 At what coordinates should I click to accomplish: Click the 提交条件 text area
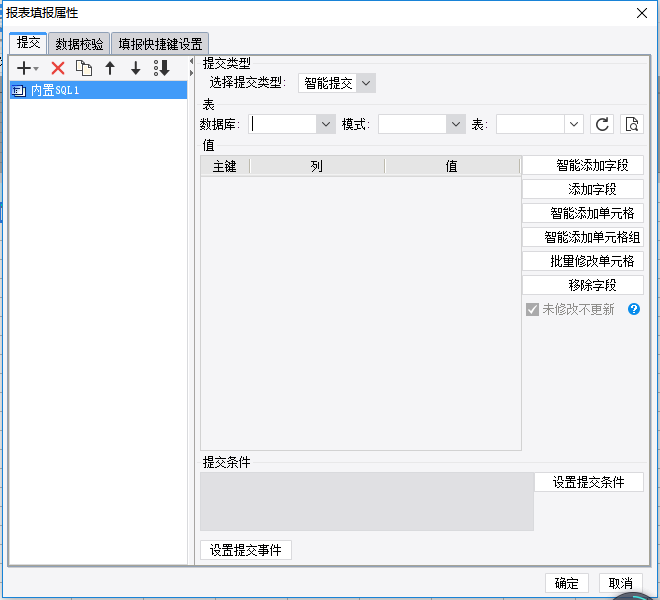[367, 501]
